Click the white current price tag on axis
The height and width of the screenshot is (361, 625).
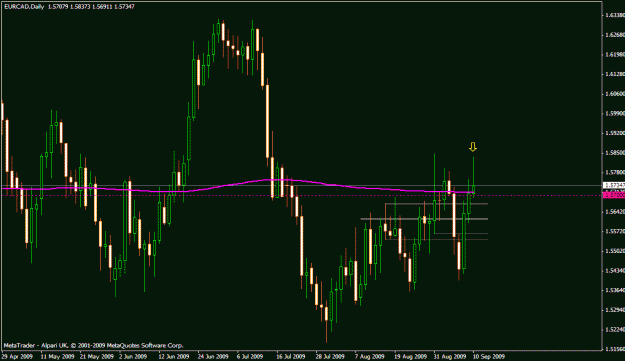point(614,185)
